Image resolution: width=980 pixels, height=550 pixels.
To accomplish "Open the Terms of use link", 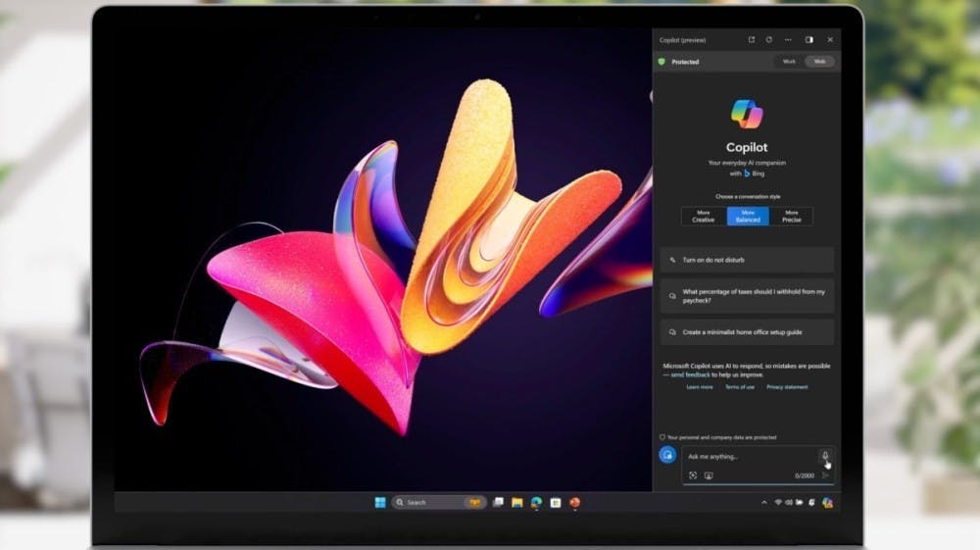I will point(740,387).
